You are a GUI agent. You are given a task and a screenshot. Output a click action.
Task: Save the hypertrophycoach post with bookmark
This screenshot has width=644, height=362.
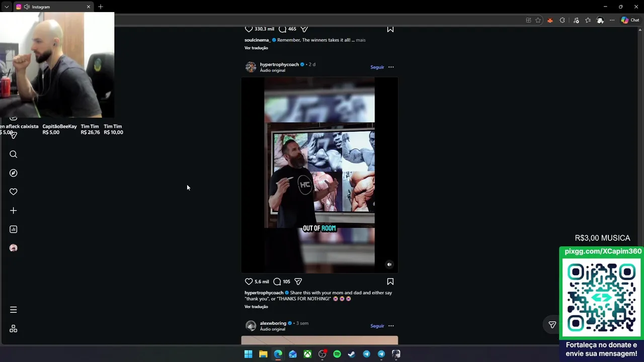pyautogui.click(x=390, y=282)
